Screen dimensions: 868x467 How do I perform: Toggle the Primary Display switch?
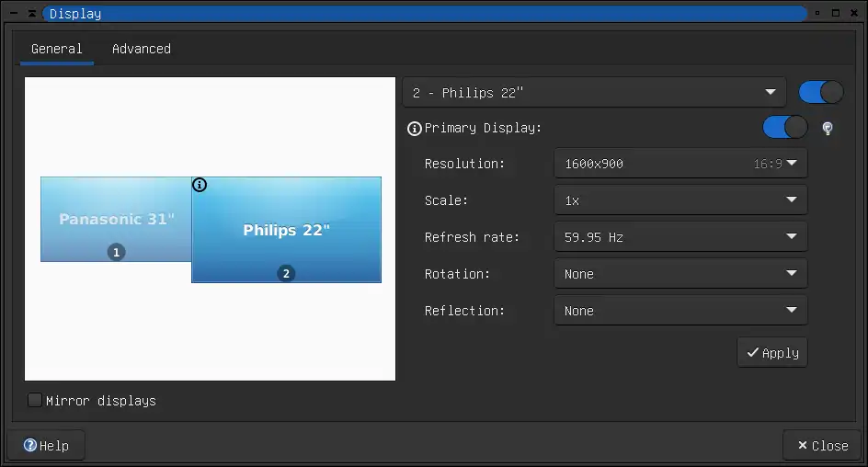point(784,127)
